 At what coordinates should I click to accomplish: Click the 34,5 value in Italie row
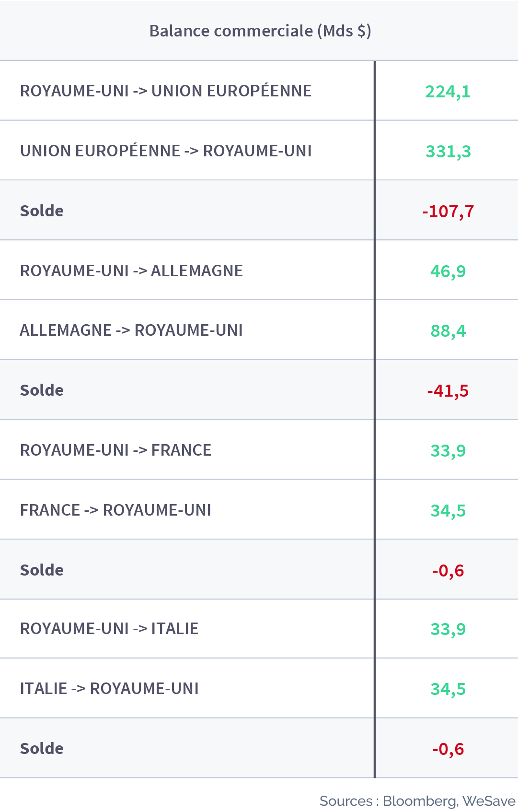448,689
